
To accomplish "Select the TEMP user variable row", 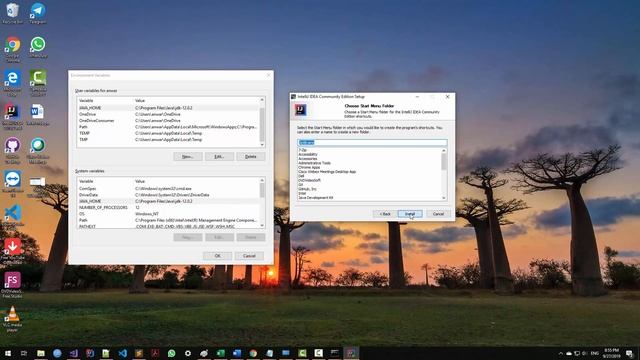I will coord(168,133).
